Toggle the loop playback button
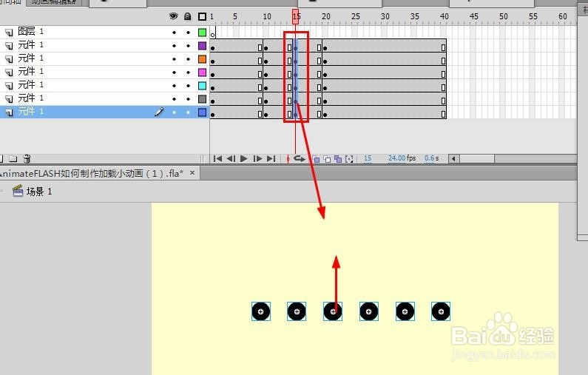Image resolution: width=588 pixels, height=375 pixels. (x=300, y=158)
